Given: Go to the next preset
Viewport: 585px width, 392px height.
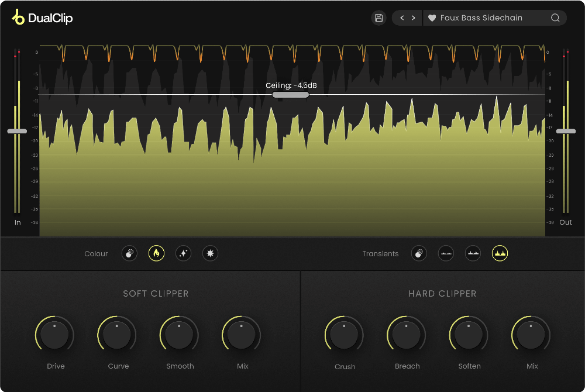Looking at the screenshot, I should coord(414,18).
